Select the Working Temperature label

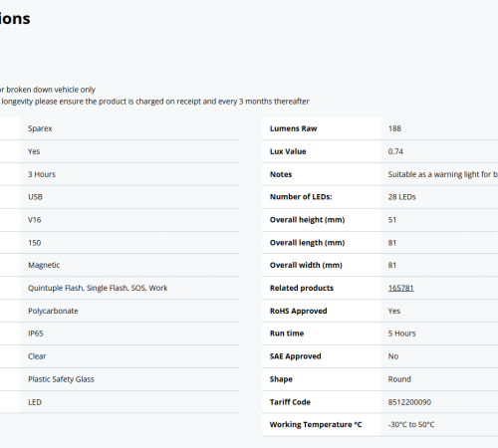(x=316, y=425)
